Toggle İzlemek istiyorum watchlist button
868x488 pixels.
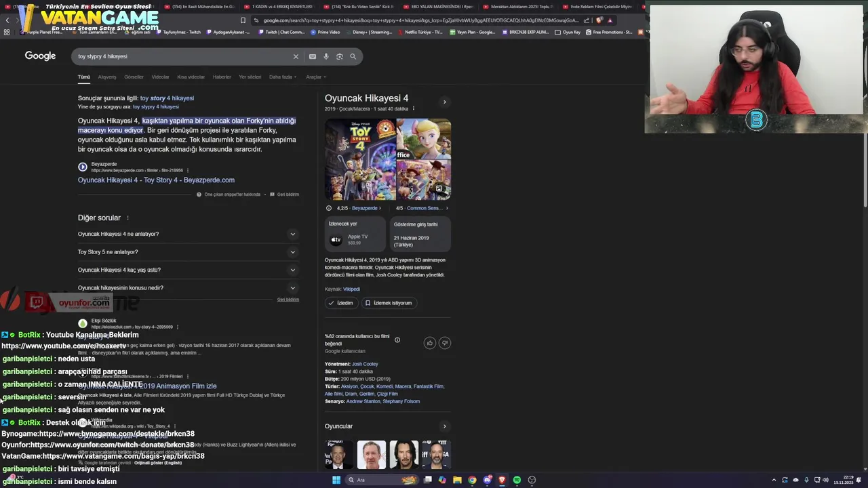(x=389, y=303)
